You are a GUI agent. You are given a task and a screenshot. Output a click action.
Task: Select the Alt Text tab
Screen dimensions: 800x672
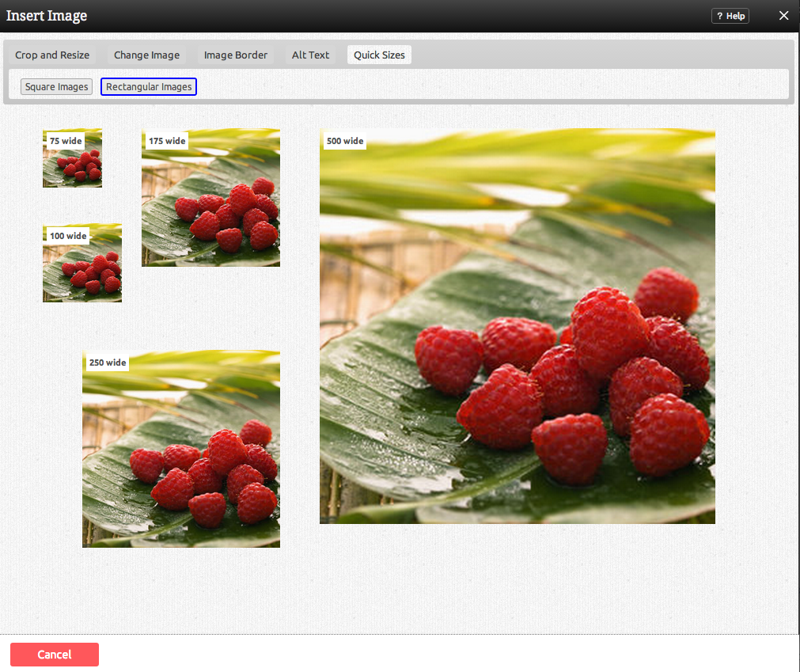click(x=310, y=55)
